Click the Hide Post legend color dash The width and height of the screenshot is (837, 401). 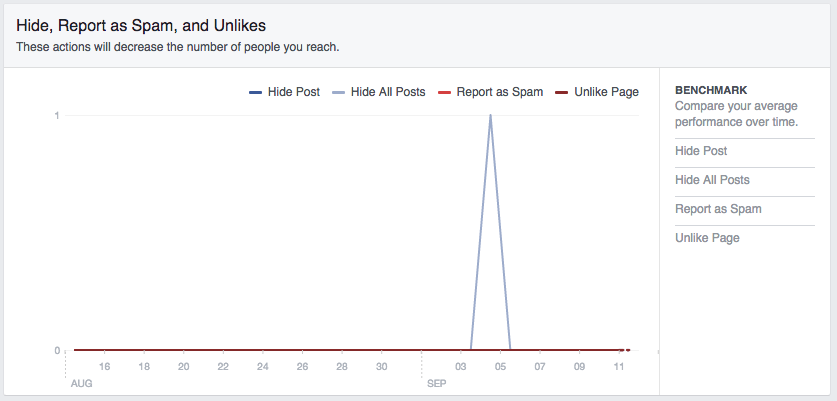coord(255,92)
